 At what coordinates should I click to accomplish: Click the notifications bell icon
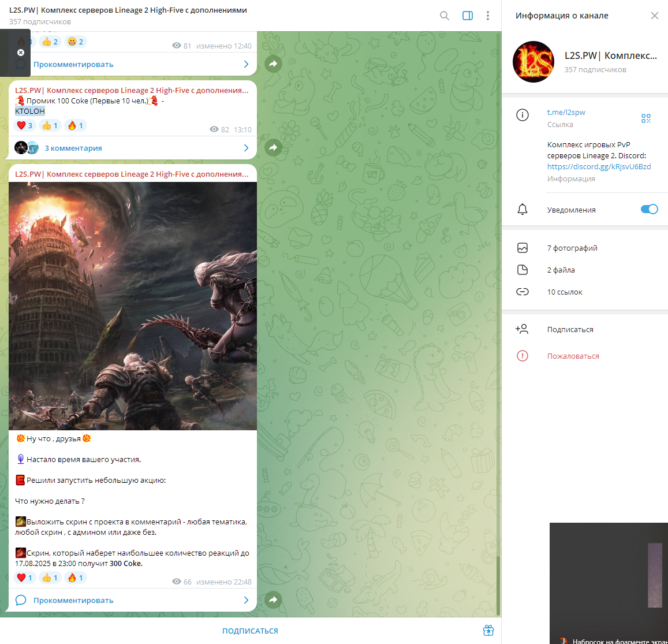tap(523, 209)
